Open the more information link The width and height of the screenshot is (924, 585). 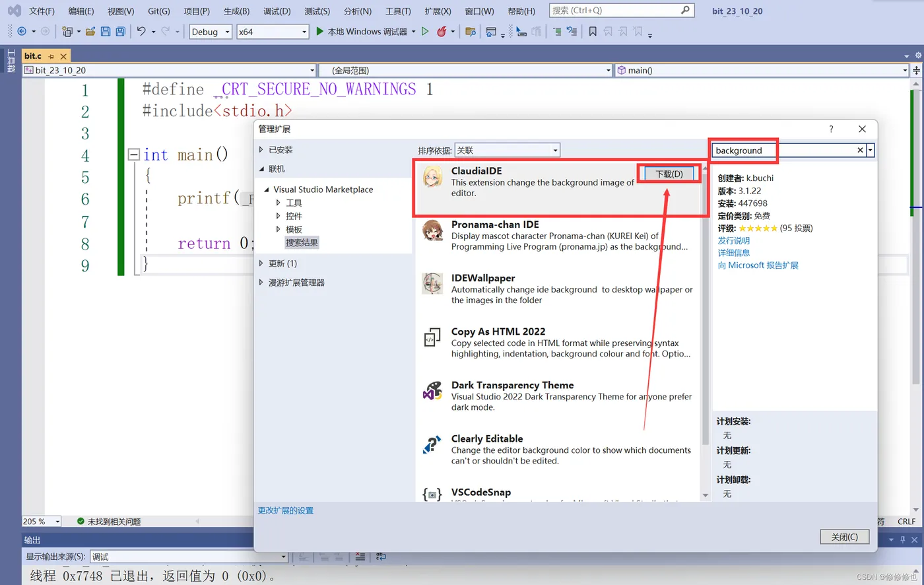pyautogui.click(x=734, y=253)
